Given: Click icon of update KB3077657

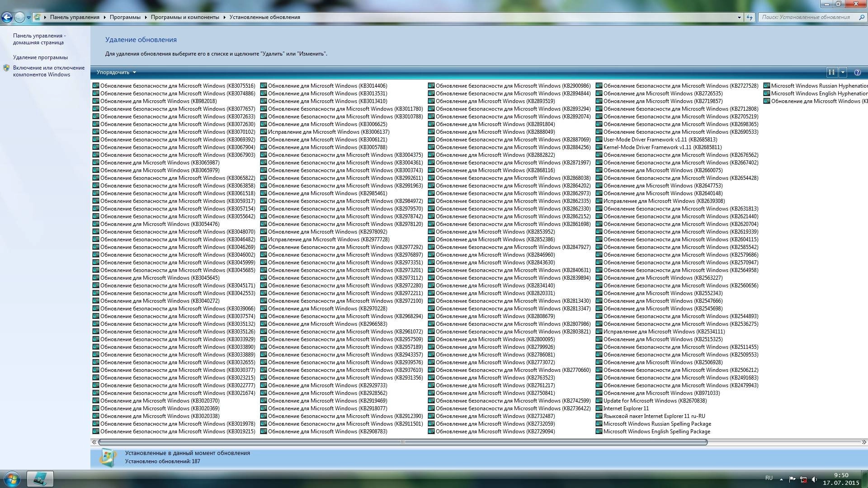Looking at the screenshot, I should click(96, 109).
